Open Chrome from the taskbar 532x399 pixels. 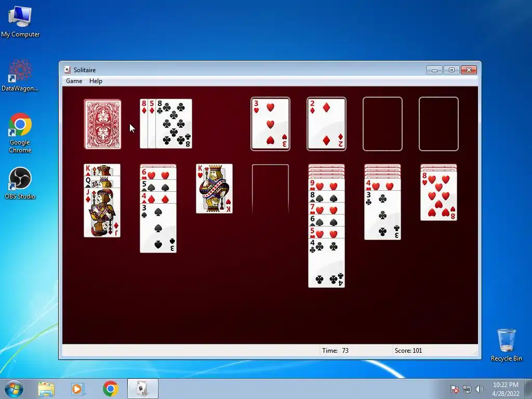110,389
